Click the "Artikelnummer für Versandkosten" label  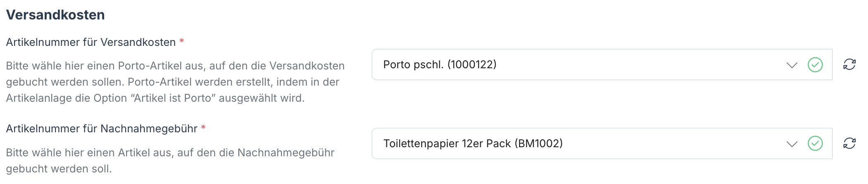click(x=91, y=42)
